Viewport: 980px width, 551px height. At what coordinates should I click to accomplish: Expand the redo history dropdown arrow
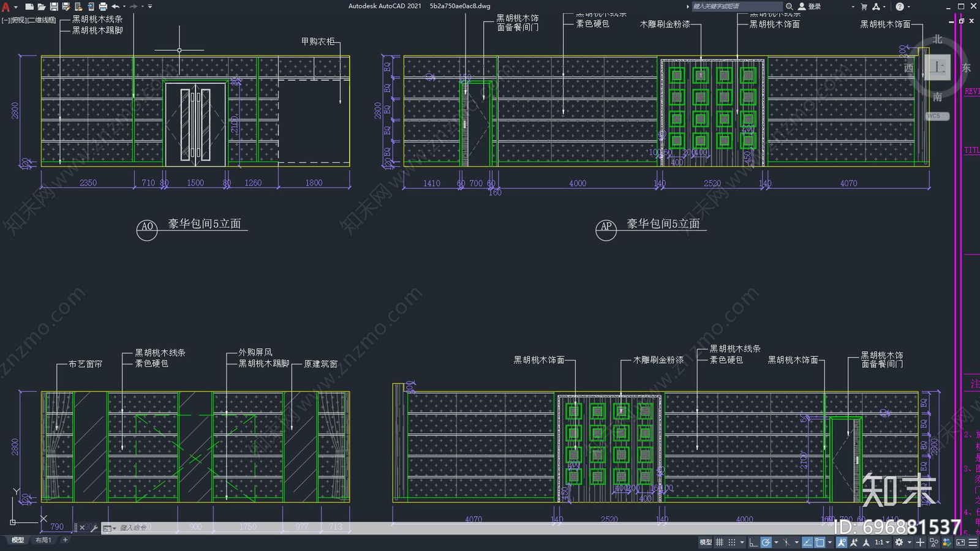(x=142, y=7)
